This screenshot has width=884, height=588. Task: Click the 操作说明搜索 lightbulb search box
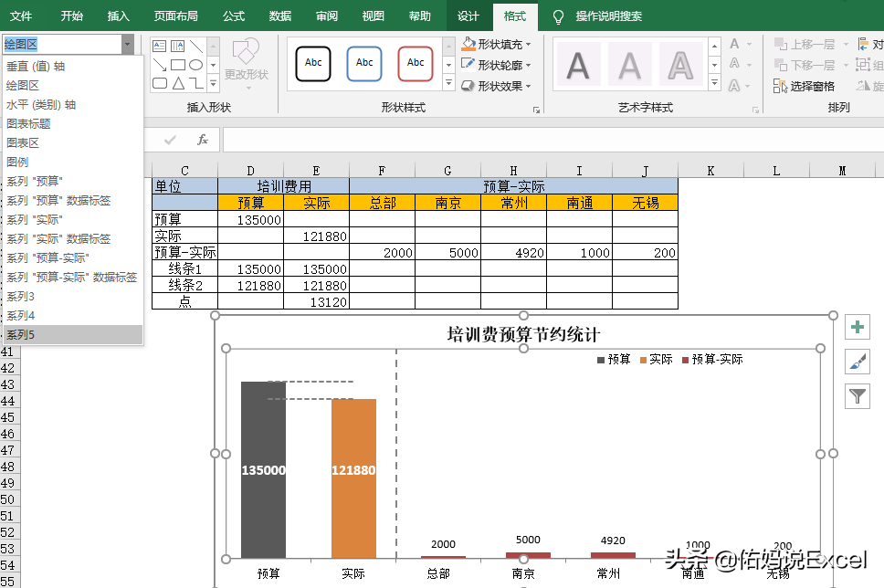point(597,16)
